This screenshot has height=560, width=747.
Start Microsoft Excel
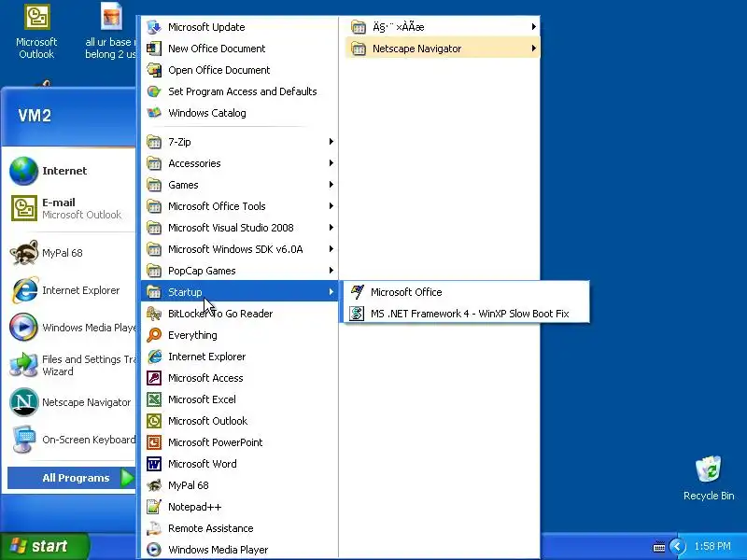tap(240, 399)
